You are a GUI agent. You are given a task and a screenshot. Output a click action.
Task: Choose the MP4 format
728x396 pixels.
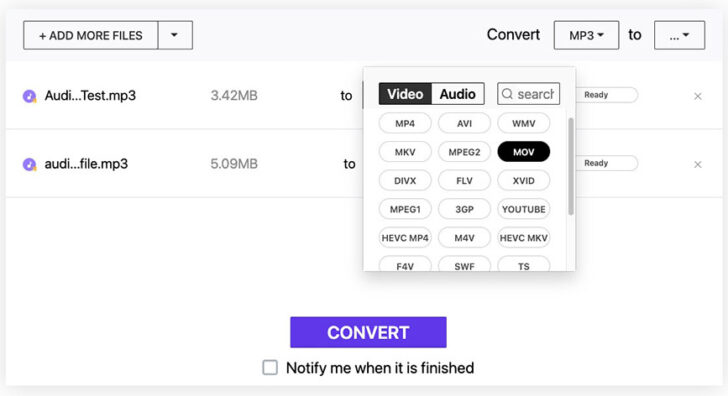click(x=405, y=123)
